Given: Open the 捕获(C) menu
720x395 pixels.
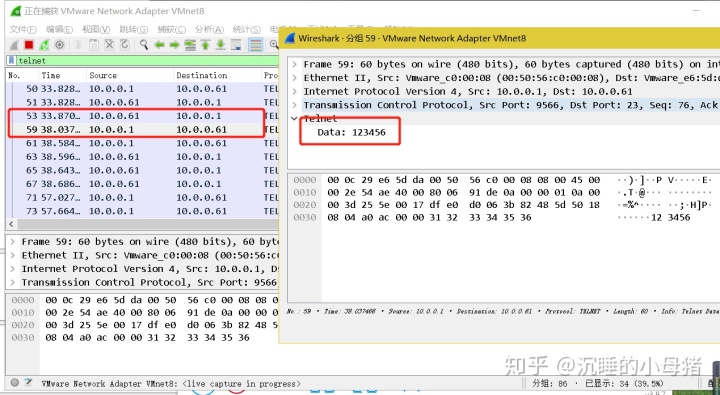Looking at the screenshot, I should (171, 29).
